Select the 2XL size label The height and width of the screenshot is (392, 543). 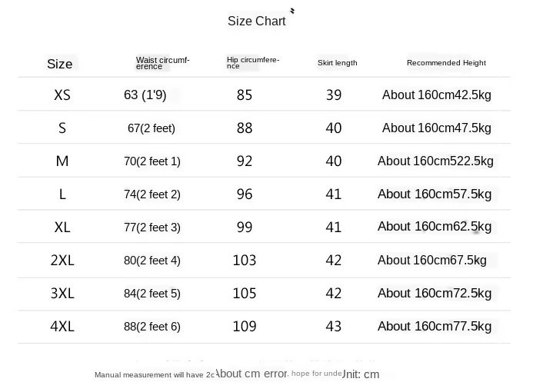[62, 260]
